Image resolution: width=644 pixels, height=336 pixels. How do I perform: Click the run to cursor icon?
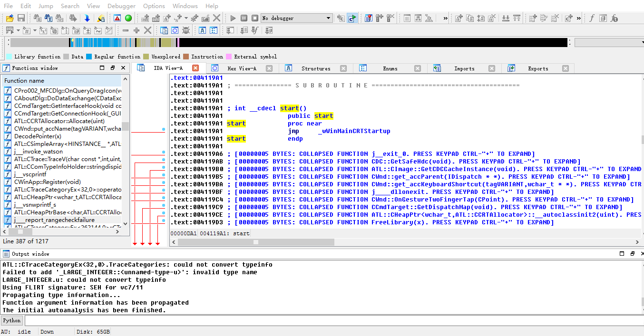coord(352,18)
